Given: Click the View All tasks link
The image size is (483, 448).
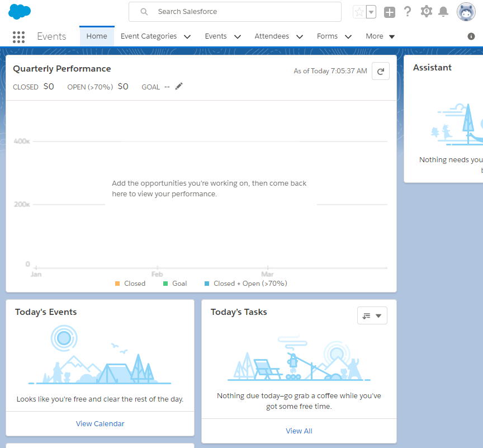Looking at the screenshot, I should coord(299,431).
